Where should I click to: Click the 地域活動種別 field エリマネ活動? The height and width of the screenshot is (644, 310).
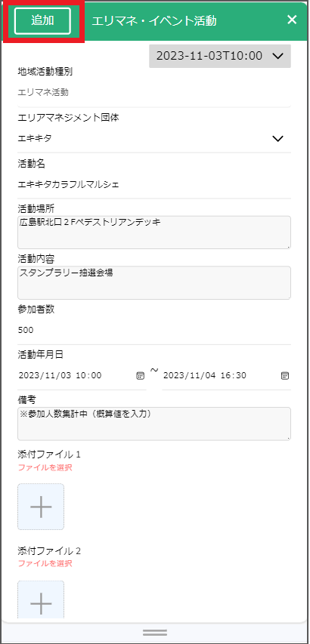154,93
